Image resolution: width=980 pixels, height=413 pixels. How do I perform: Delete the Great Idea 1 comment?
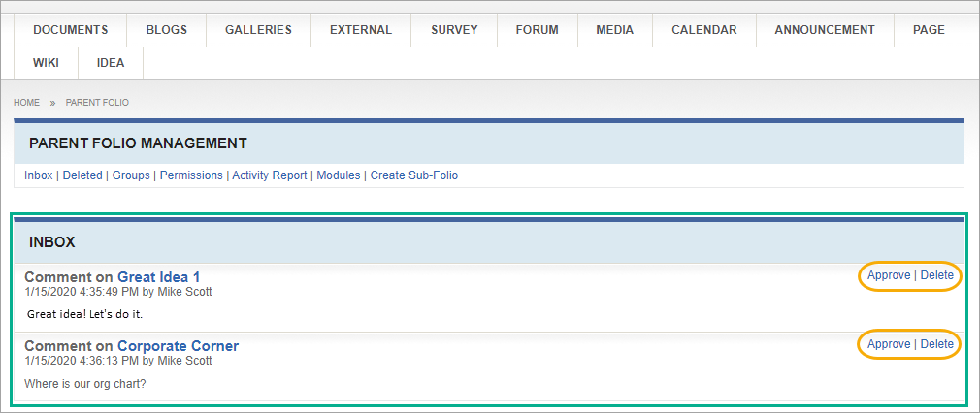937,275
